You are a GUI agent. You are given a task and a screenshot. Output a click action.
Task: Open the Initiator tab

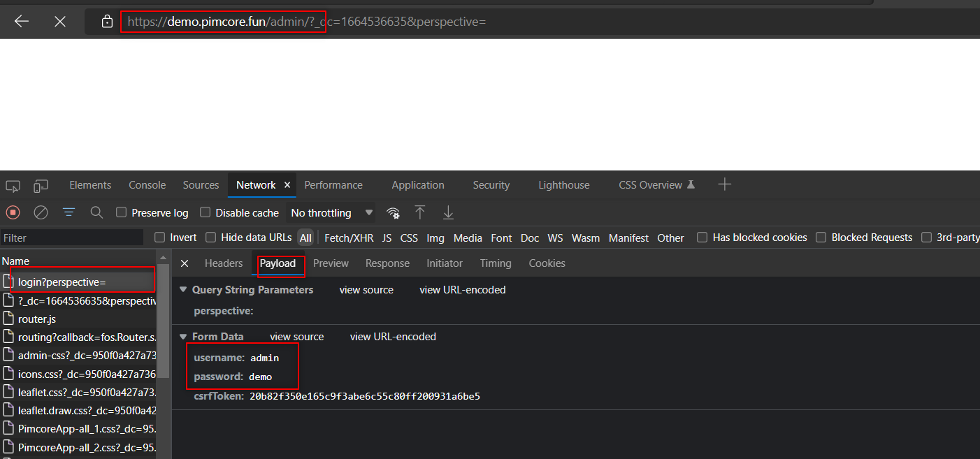(445, 263)
